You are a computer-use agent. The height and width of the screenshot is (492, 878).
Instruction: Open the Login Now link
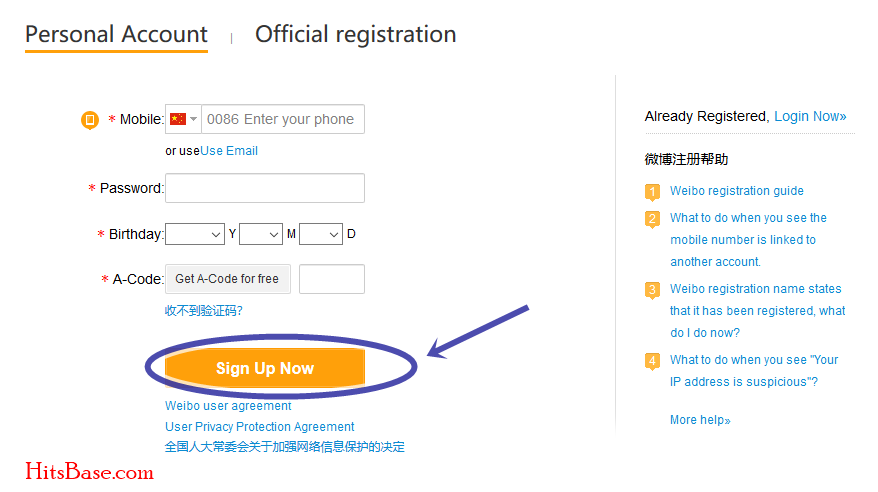click(810, 116)
